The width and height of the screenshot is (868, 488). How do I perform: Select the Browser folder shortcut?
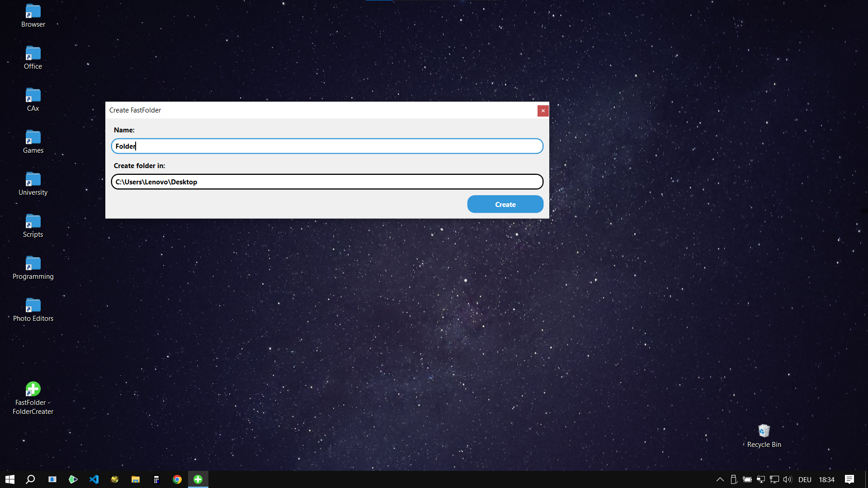[x=33, y=13]
